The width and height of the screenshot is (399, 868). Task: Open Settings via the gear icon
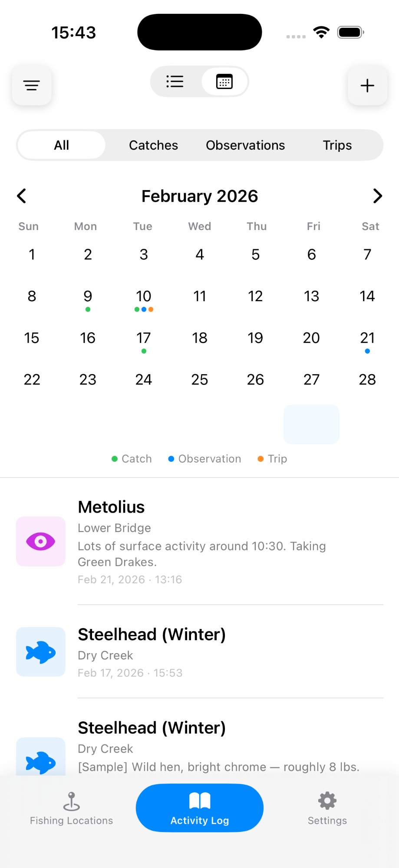tap(327, 808)
